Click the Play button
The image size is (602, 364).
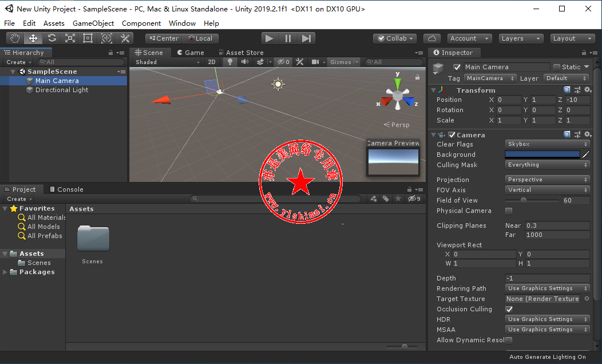coord(270,38)
